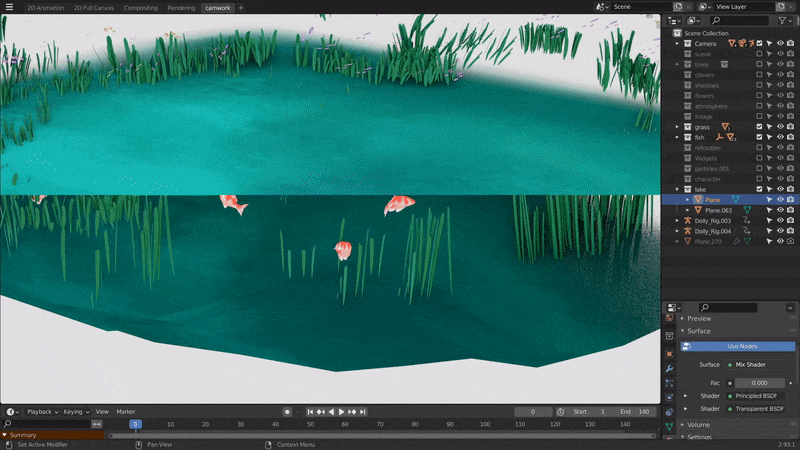The image size is (800, 450).
Task: Click the Use Nodes button
Action: point(741,346)
